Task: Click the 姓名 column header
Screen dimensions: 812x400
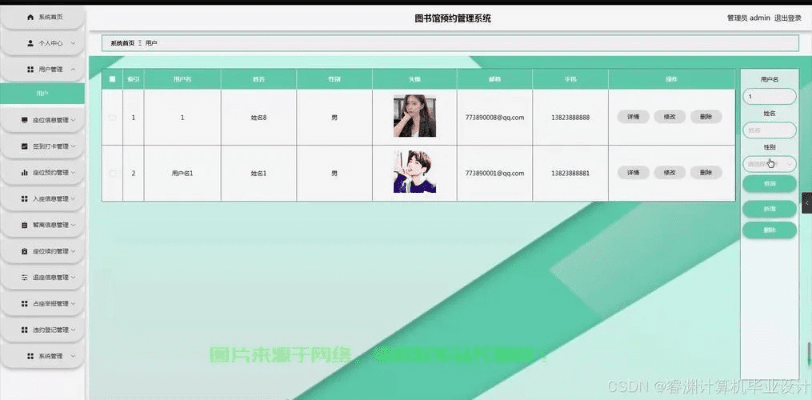Action: coord(258,79)
